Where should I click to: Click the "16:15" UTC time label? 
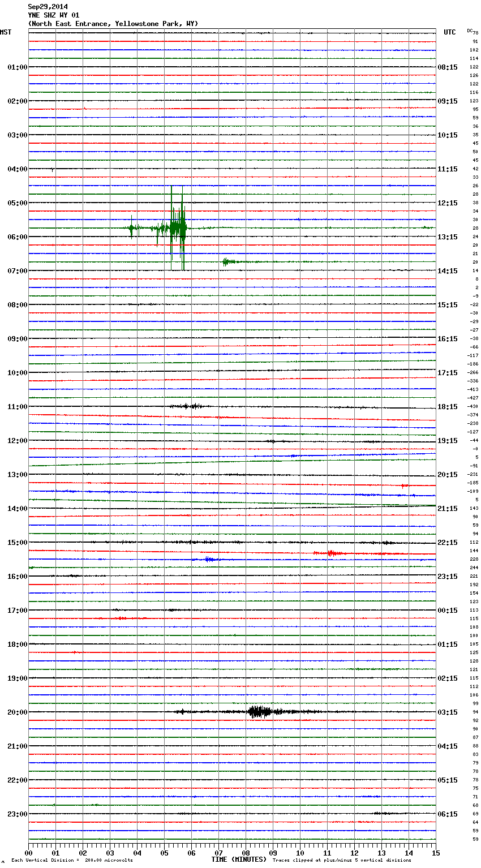coord(448,339)
